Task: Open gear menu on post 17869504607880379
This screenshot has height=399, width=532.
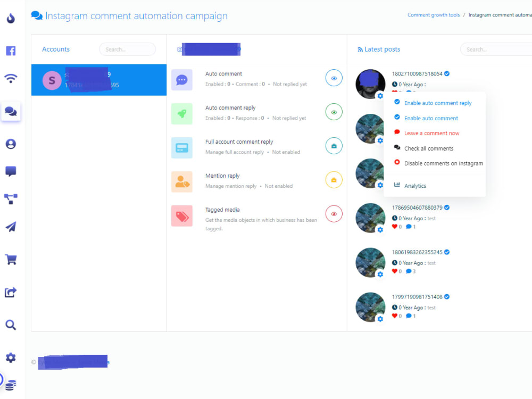Action: coord(380,230)
